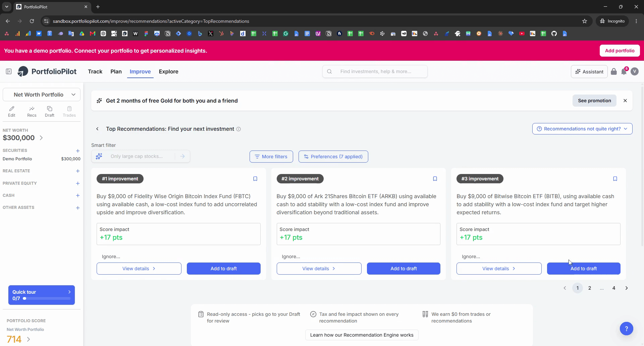Open the Edit portfolio tool
This screenshot has width=644, height=346.
pyautogui.click(x=12, y=112)
